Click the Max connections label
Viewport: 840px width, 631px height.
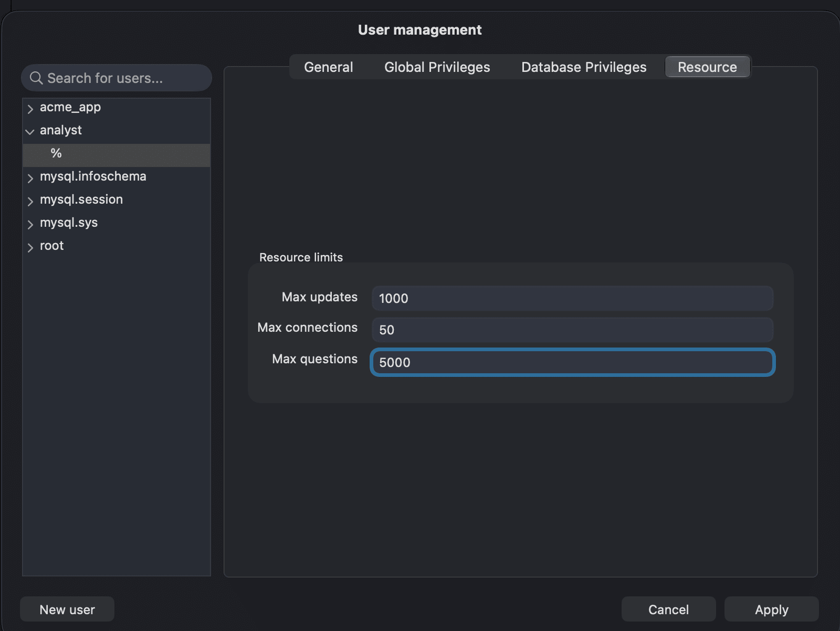[308, 328]
